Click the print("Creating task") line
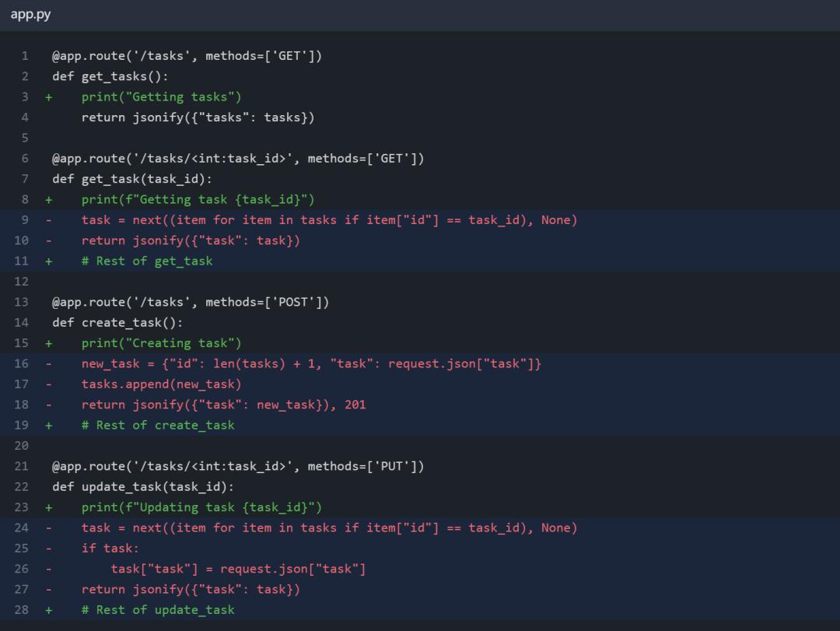Viewport: 840px width, 631px height. pyautogui.click(x=161, y=343)
